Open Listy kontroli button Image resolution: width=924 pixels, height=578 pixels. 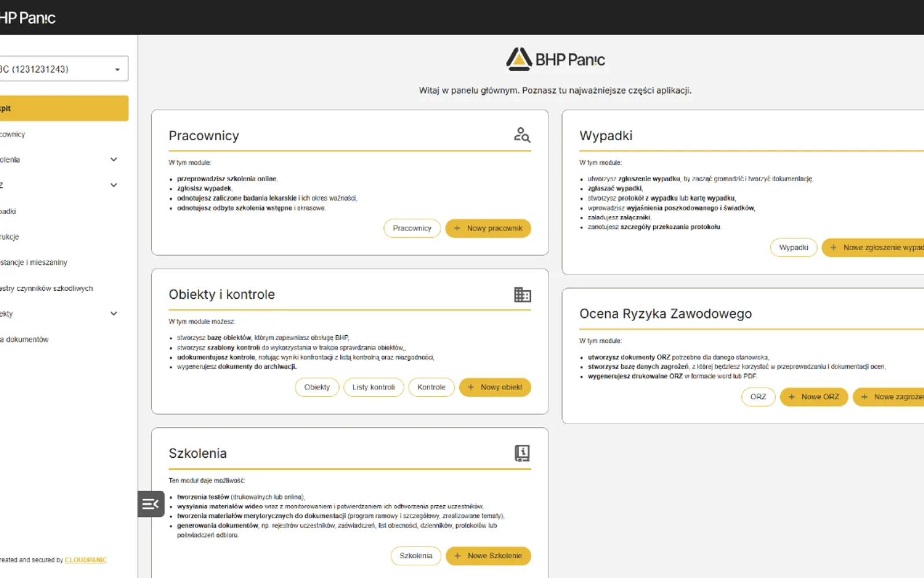374,387
